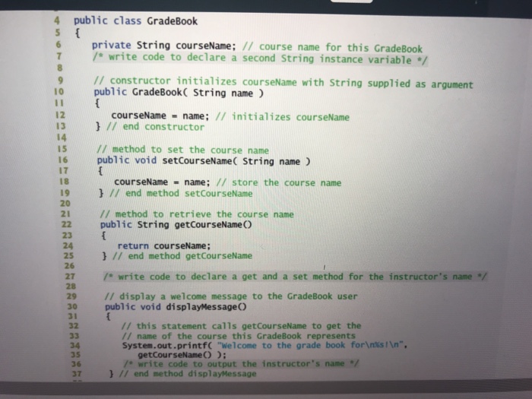Click line number 37 in the gutter
Image resolution: width=532 pixels, height=399 pixels.
(x=76, y=374)
